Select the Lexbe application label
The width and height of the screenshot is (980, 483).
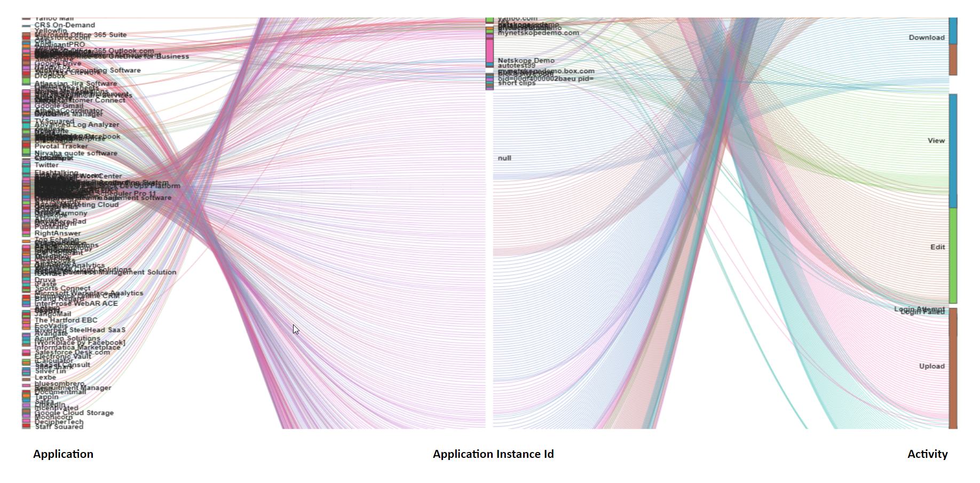point(45,377)
